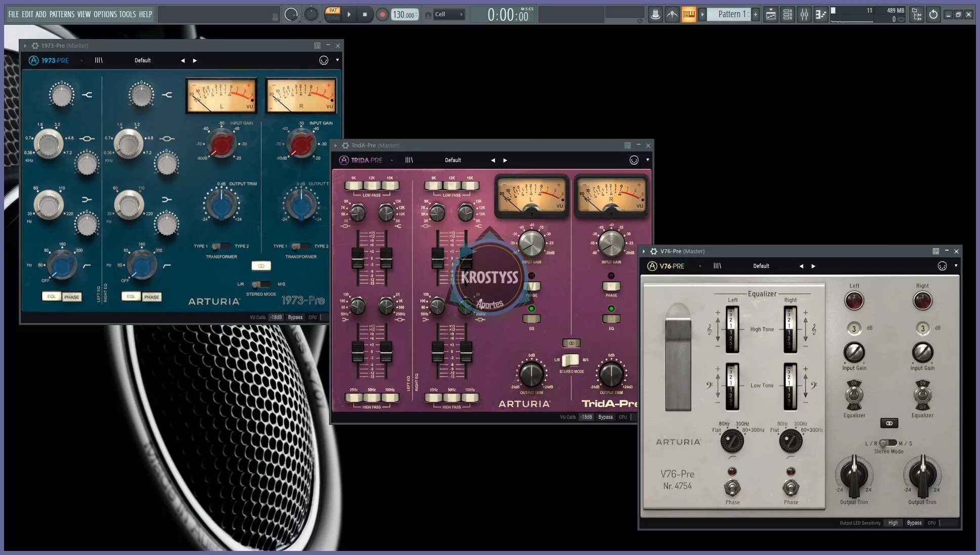Screen dimensions: 980x555
Task: Select previous preset in 1973-Pre
Action: [x=183, y=60]
